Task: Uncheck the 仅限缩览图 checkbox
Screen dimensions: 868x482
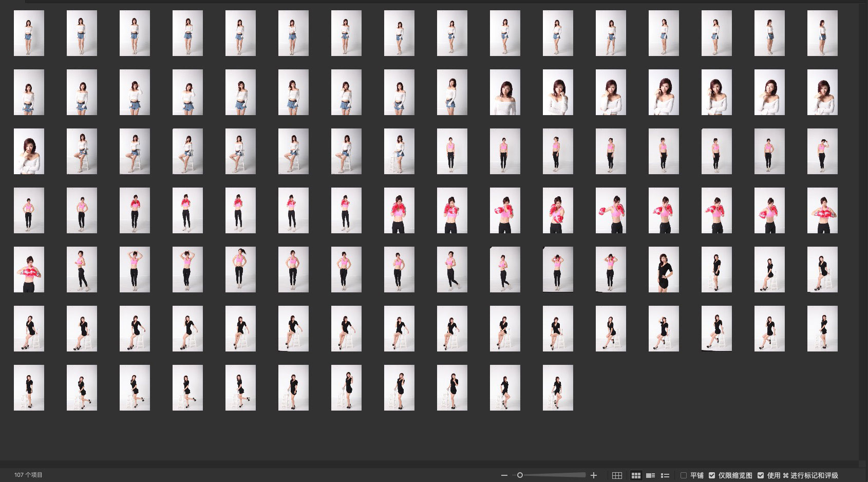Action: [712, 475]
